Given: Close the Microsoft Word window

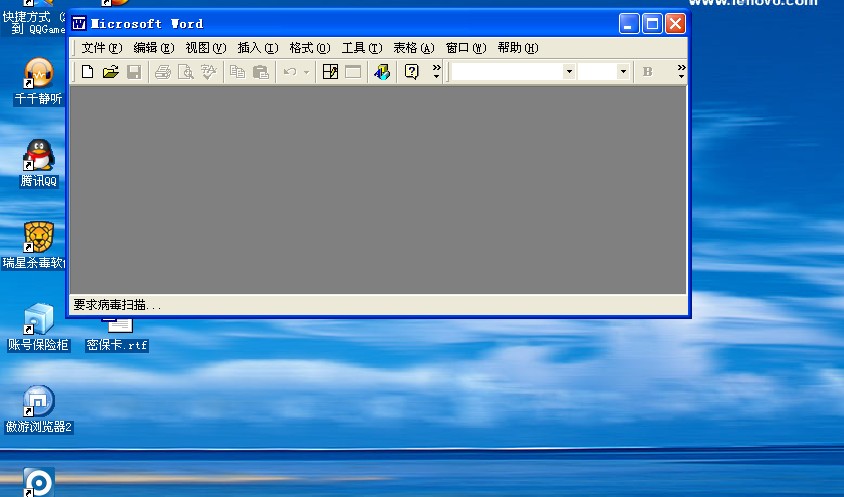Looking at the screenshot, I should [675, 24].
